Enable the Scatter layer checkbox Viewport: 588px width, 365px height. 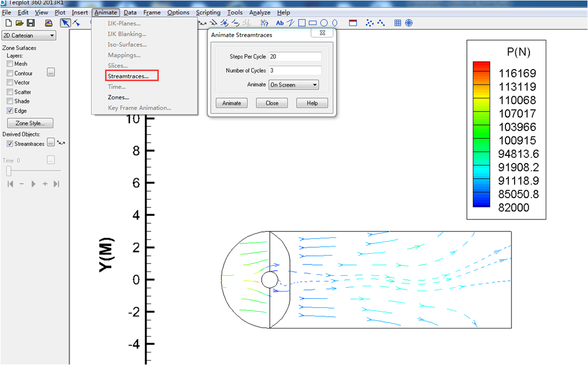[x=10, y=92]
